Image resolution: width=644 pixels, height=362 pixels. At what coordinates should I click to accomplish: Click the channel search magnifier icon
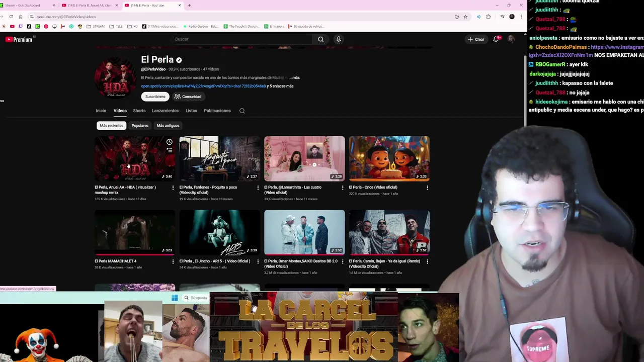242,111
